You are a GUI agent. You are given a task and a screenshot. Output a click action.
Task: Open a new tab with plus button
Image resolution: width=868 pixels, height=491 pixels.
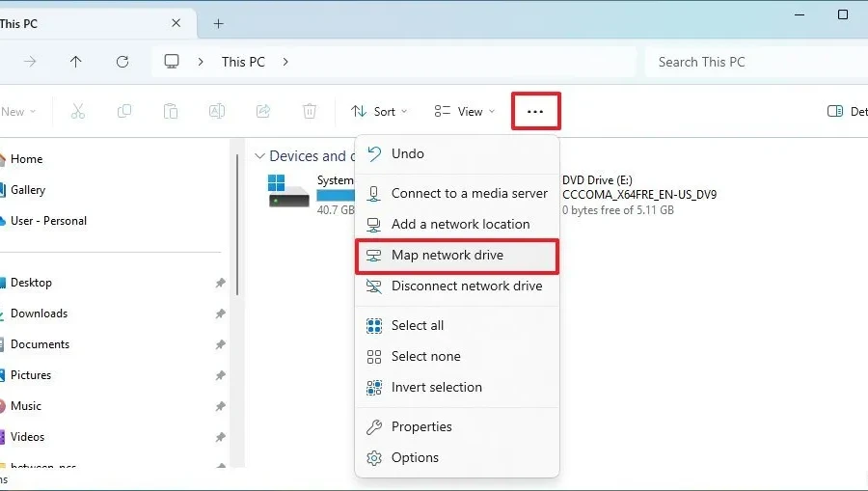[219, 24]
